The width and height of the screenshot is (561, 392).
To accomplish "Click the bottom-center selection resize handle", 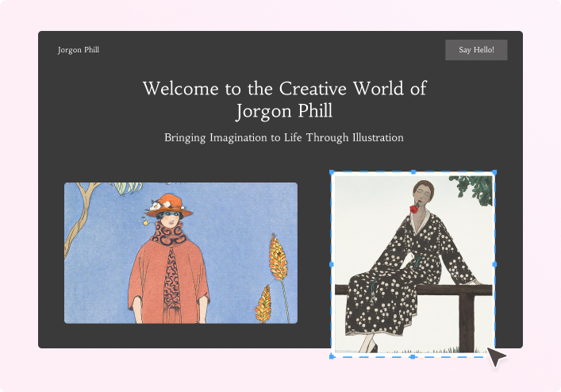I will pyautogui.click(x=413, y=357).
